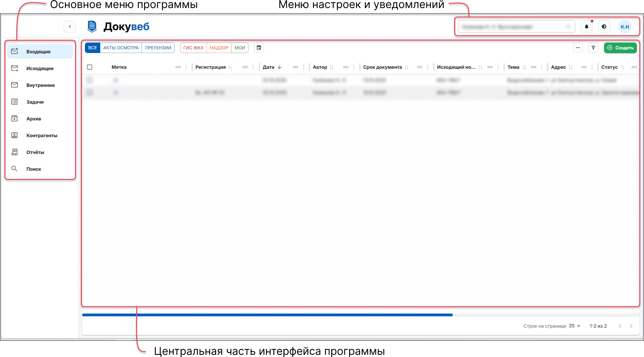Open the notifications bell
Image resolution: width=644 pixels, height=357 pixels.
coord(587,27)
